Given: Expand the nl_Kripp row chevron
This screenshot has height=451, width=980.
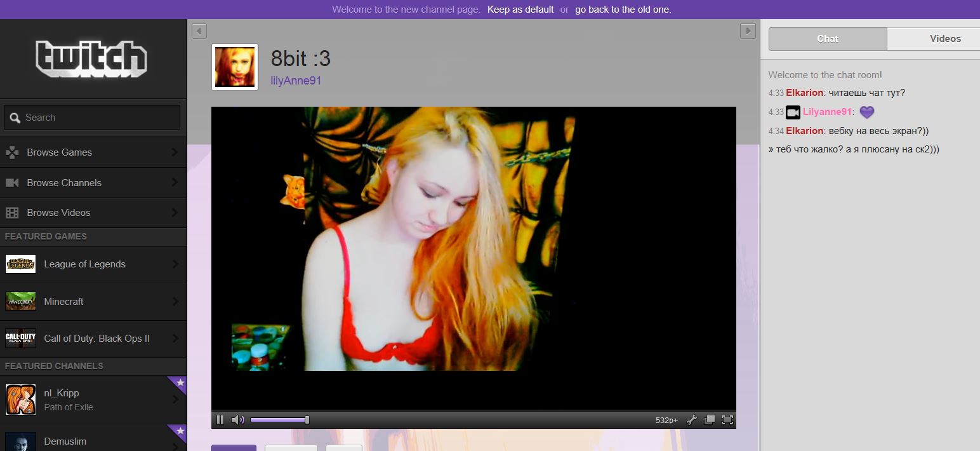Looking at the screenshot, I should (x=175, y=400).
